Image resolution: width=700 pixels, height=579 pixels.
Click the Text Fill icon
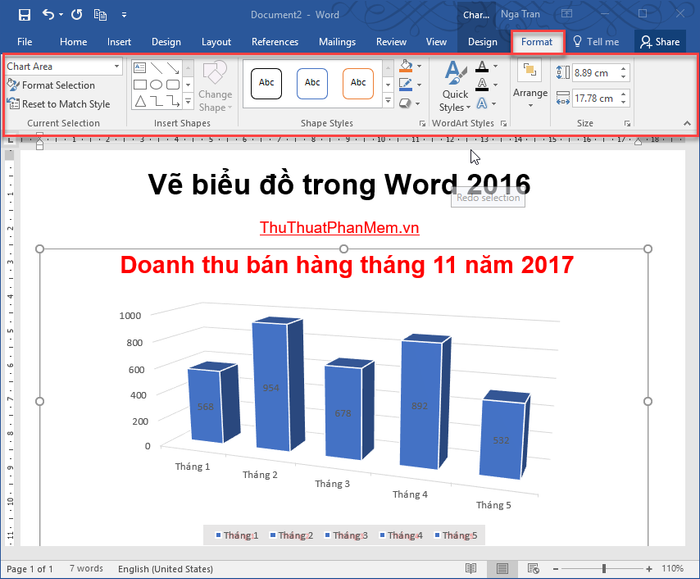[482, 67]
